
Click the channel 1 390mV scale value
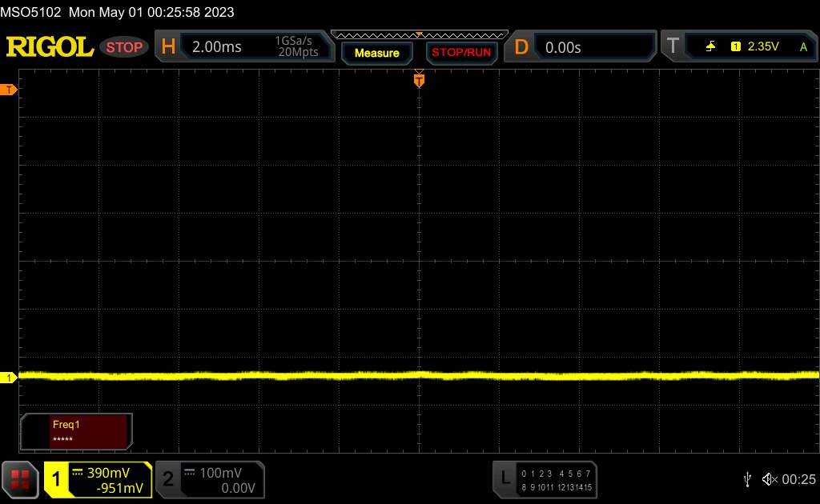108,473
